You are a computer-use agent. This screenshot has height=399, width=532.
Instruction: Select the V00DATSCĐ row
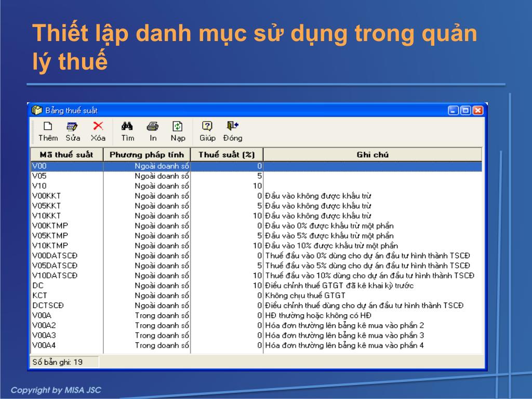coord(256,256)
